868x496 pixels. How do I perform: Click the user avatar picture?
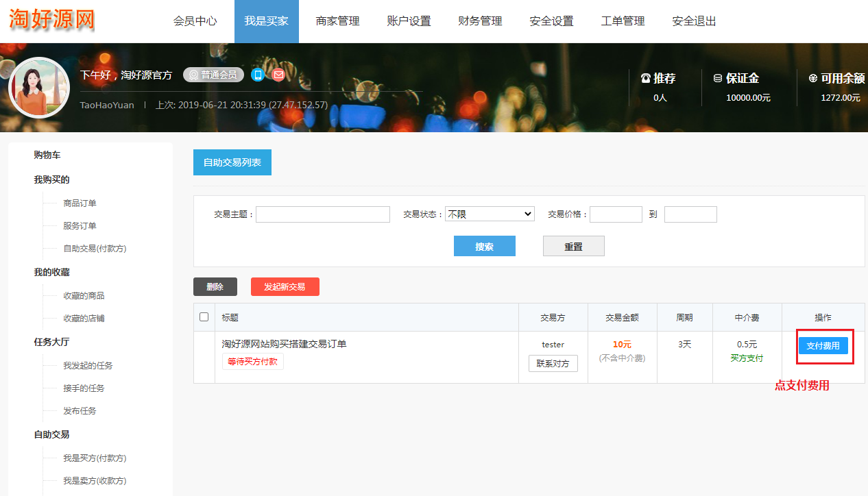click(39, 88)
